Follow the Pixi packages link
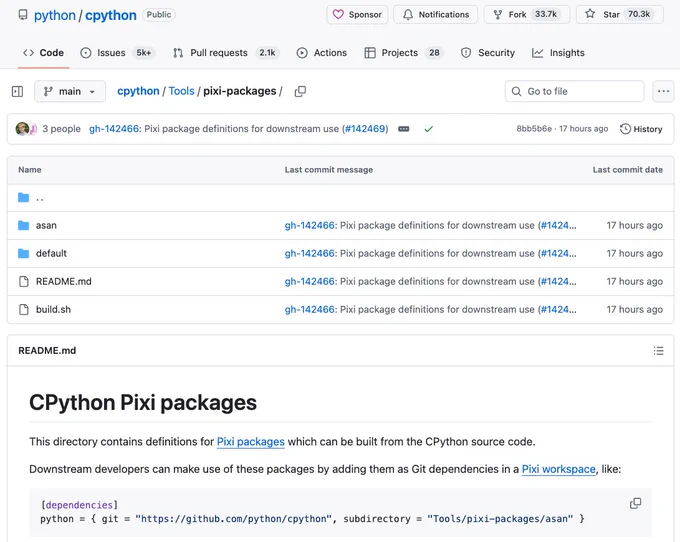Screen dimensions: 680x542 point(251,442)
